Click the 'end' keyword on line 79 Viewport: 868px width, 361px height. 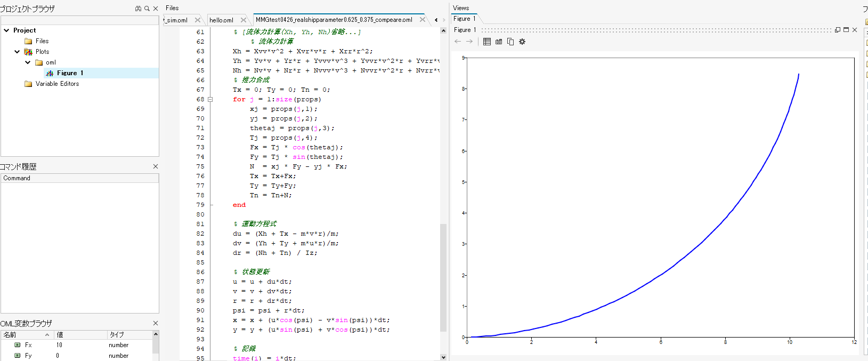click(x=239, y=205)
